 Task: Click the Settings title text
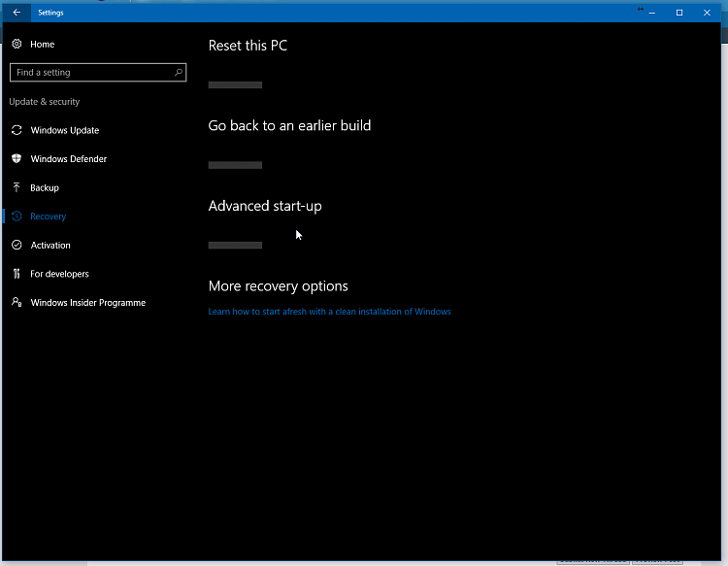point(50,13)
